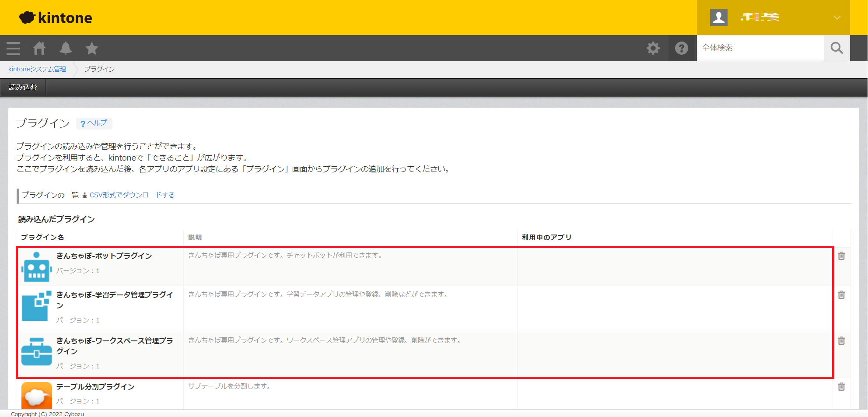Open the favorites star icon
This screenshot has width=868, height=417.
(x=92, y=48)
